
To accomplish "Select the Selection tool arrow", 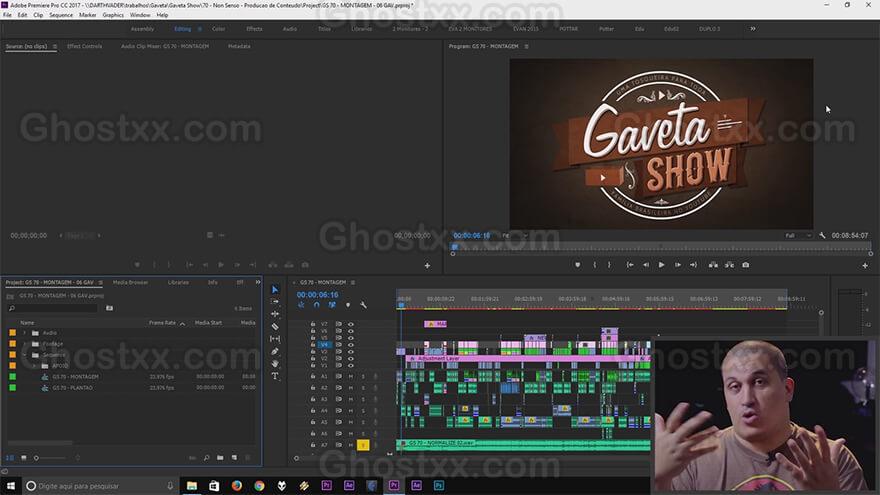I will tap(275, 290).
